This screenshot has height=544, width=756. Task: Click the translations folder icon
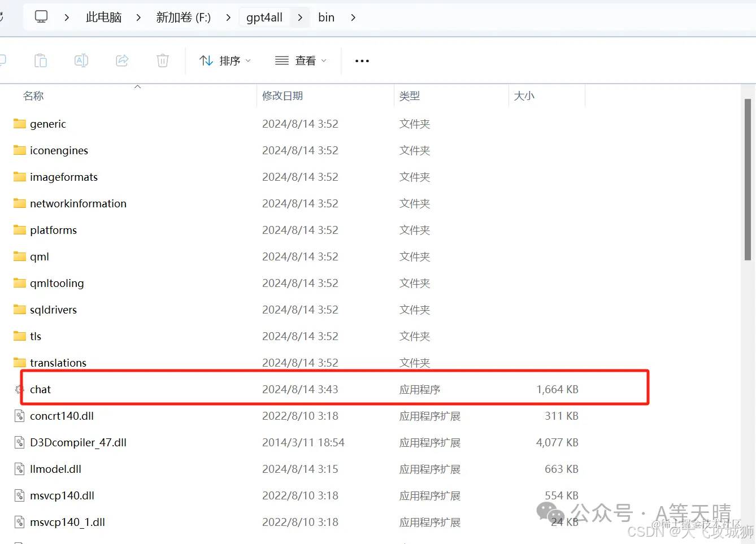(20, 363)
